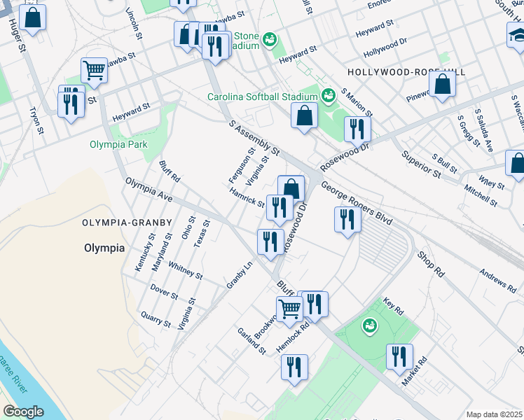The height and width of the screenshot is (420, 524).
Task: Select the restaurant marker near S Marion St
Action: pos(357,132)
